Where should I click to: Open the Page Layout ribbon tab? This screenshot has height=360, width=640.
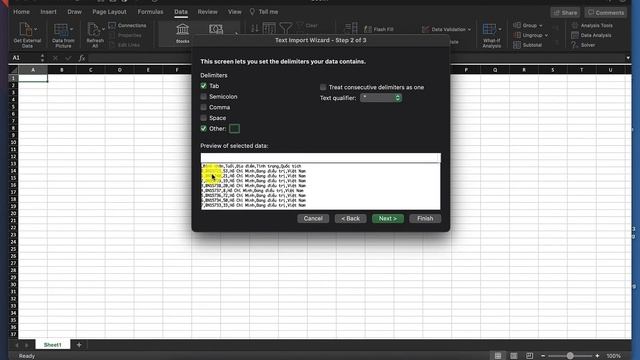109,12
